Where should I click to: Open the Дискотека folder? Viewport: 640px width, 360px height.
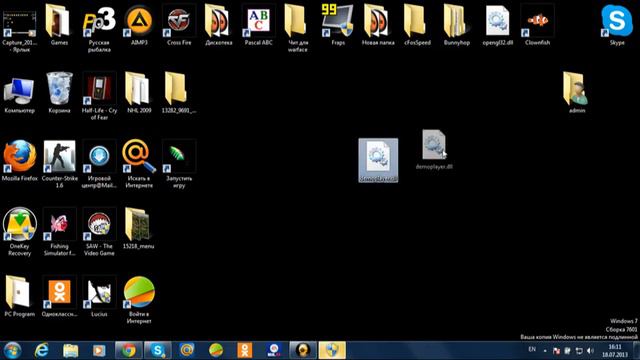pyautogui.click(x=218, y=25)
